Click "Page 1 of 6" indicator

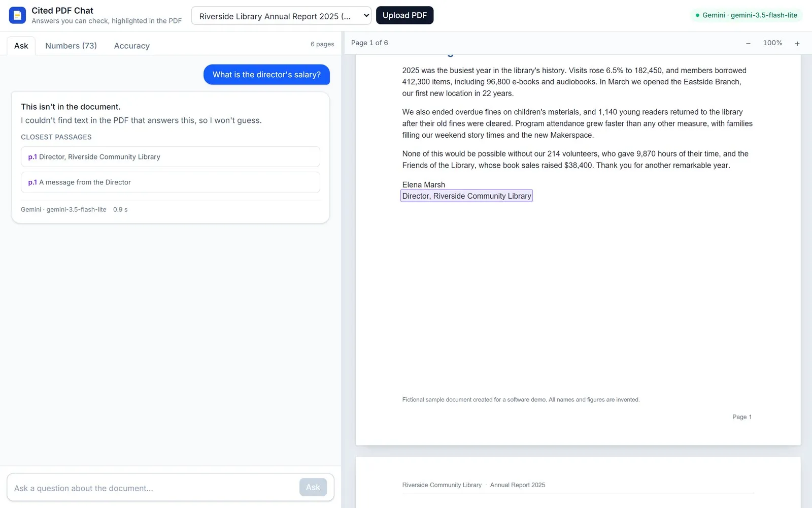[x=369, y=43]
